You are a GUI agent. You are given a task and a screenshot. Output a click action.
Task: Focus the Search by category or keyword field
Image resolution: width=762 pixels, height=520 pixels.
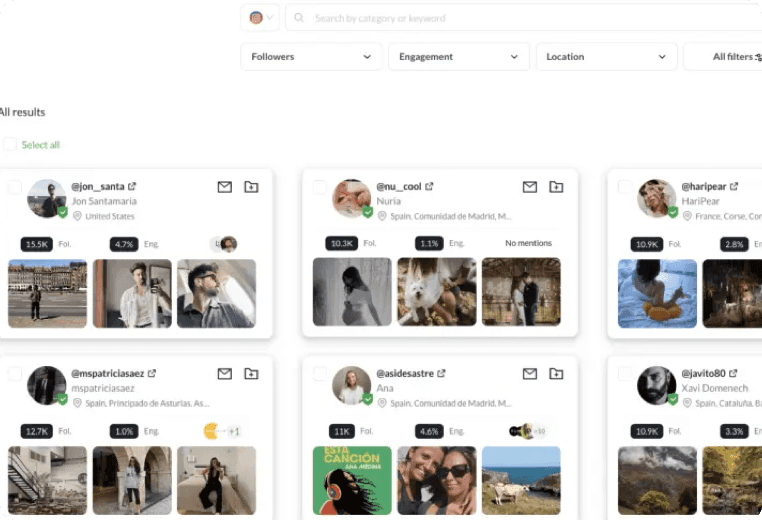tap(524, 18)
